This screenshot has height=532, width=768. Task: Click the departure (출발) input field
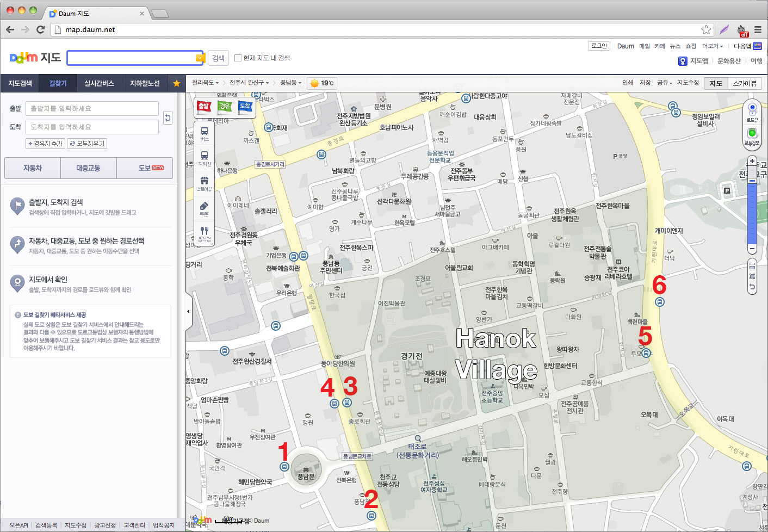coord(92,108)
